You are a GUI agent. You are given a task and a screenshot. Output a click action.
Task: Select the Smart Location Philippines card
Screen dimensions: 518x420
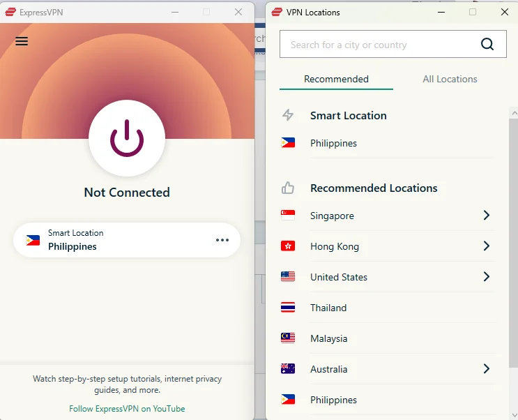tap(127, 240)
